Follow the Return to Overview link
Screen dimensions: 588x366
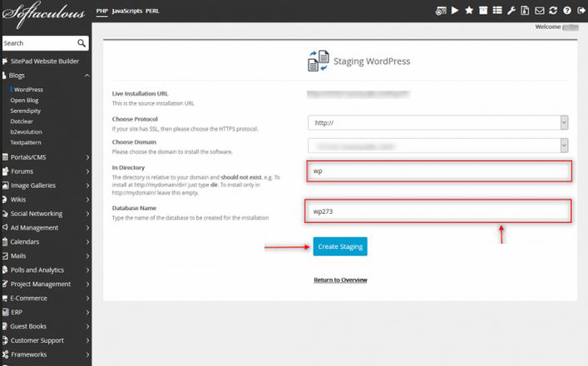click(340, 279)
